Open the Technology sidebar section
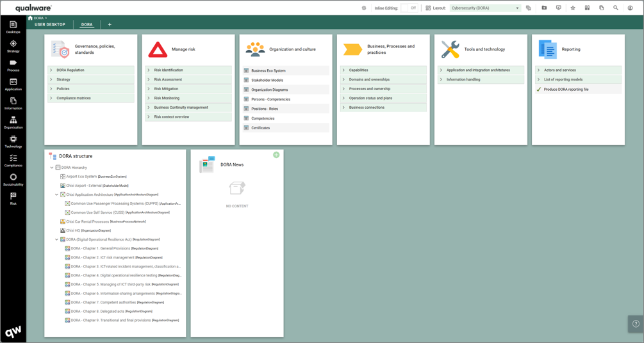 (x=13, y=141)
